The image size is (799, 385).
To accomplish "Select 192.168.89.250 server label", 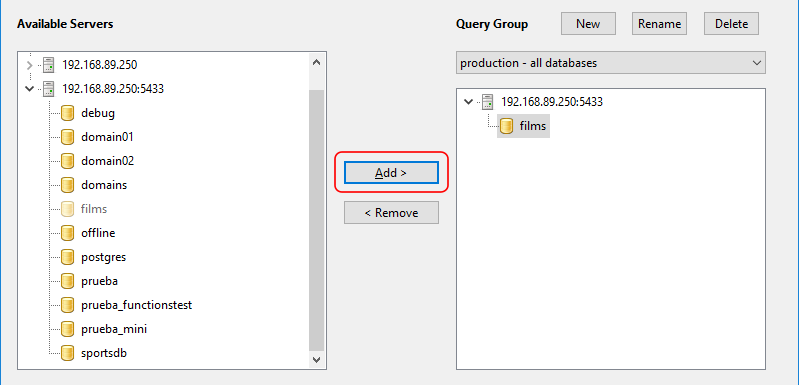I will point(100,65).
